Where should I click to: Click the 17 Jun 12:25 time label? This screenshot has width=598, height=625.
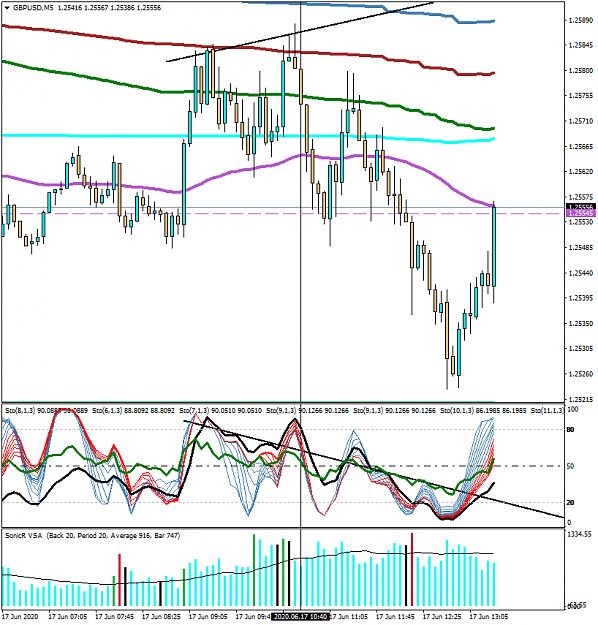click(442, 617)
